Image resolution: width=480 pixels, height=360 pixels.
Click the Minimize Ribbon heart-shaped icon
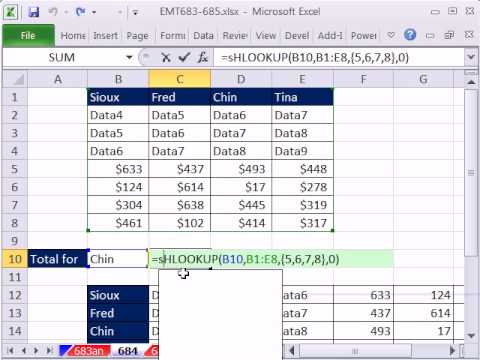pyautogui.click(x=391, y=35)
